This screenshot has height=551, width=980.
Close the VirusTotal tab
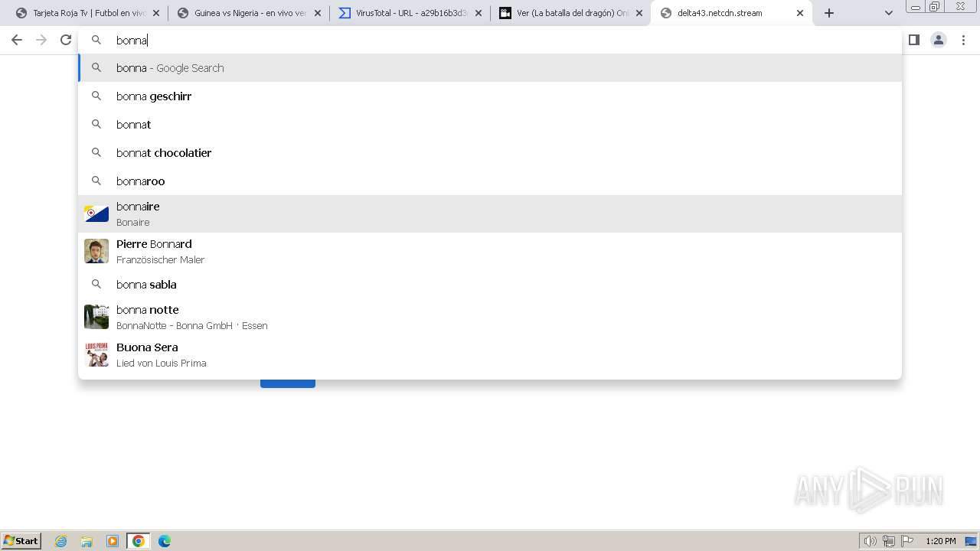click(x=478, y=13)
